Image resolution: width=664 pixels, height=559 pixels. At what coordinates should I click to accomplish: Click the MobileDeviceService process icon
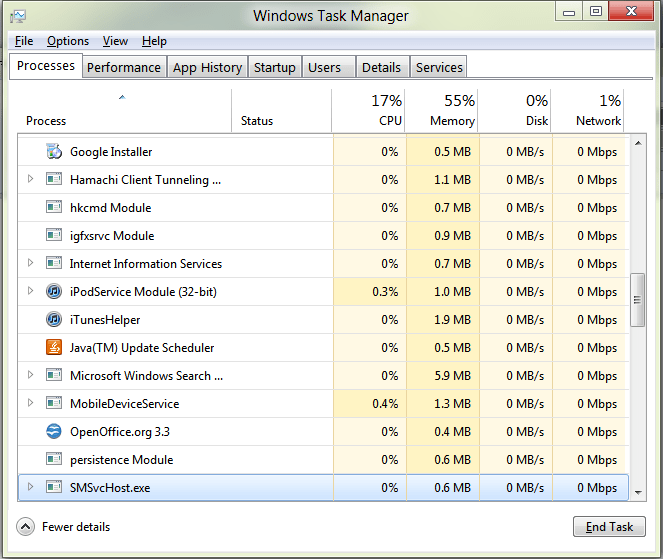(54, 403)
